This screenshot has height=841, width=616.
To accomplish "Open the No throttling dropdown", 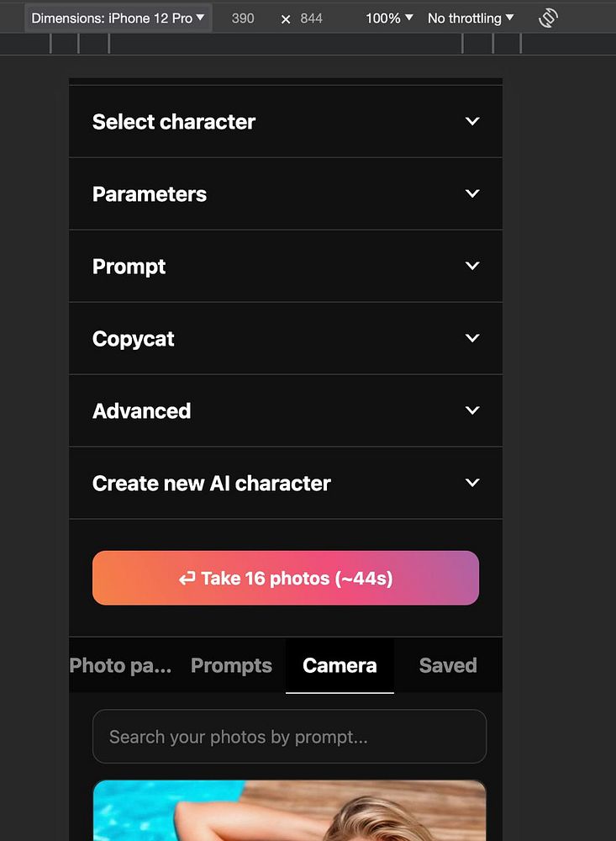I will [471, 18].
